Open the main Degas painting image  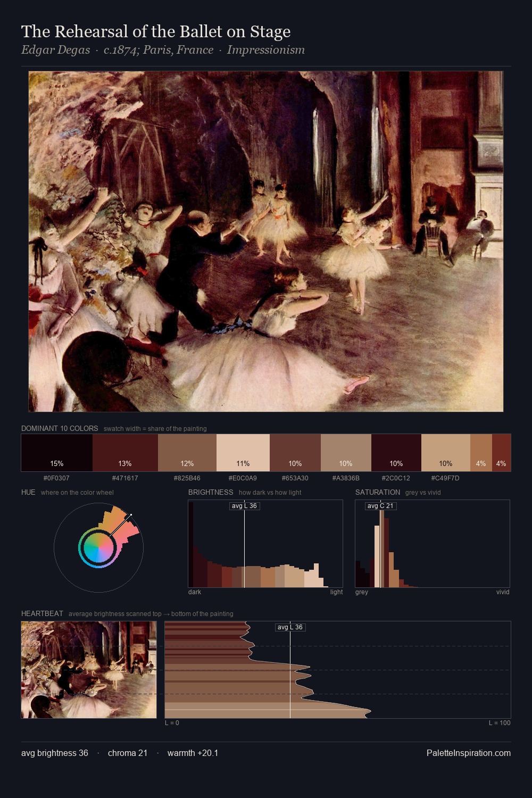[266, 242]
